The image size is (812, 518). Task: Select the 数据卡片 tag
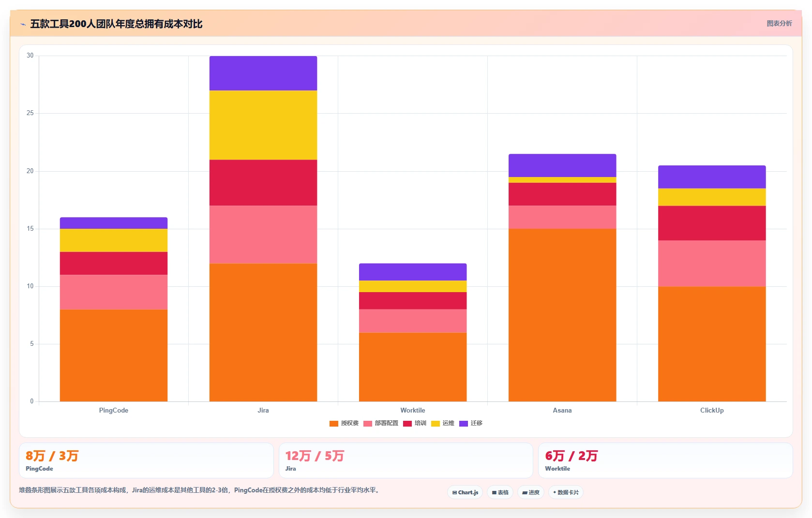tap(566, 492)
